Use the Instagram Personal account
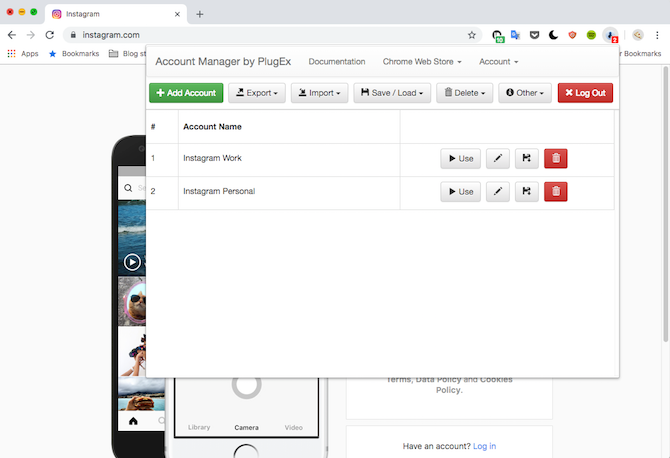Screen dimensions: 670x458 461,191
